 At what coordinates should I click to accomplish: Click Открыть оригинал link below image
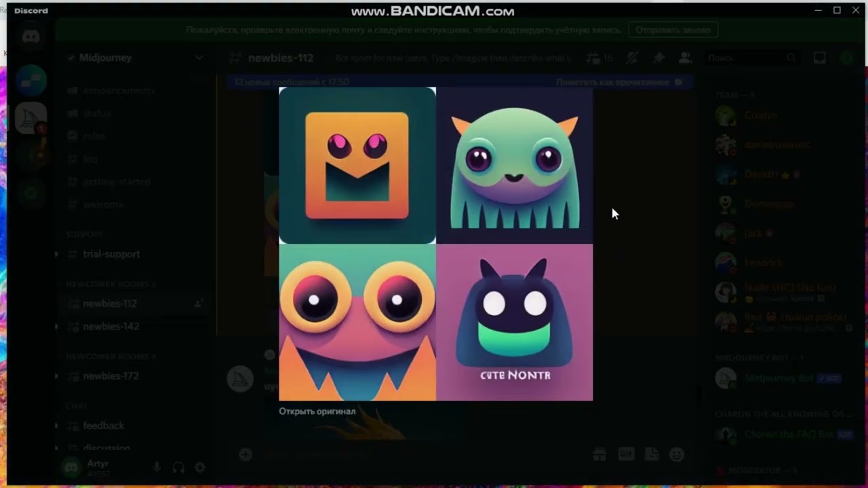(x=317, y=411)
